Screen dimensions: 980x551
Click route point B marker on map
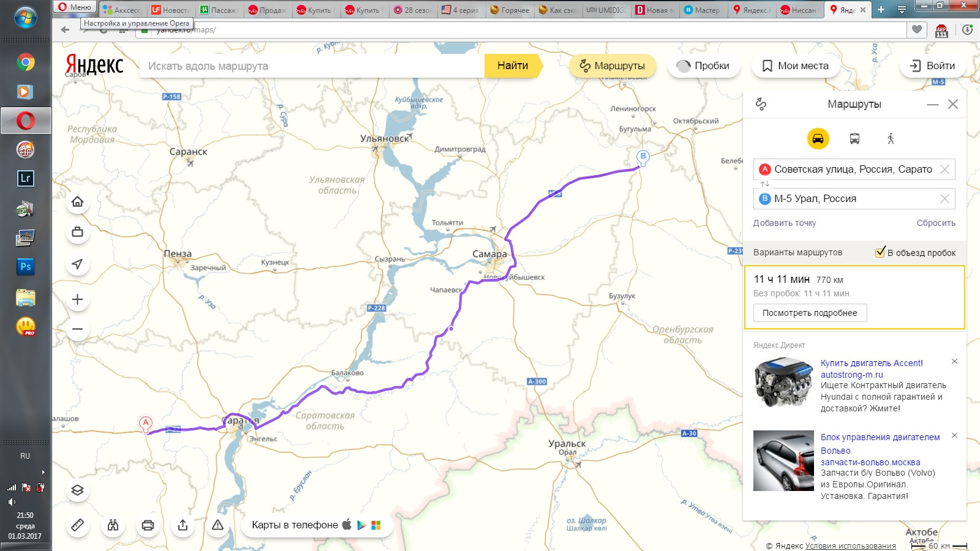point(643,157)
